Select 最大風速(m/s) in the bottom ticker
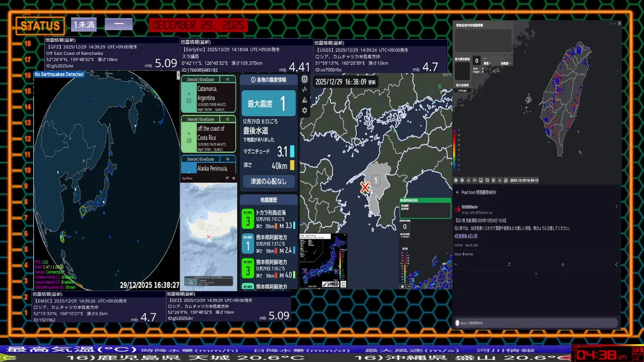The image size is (644, 362). (412, 350)
